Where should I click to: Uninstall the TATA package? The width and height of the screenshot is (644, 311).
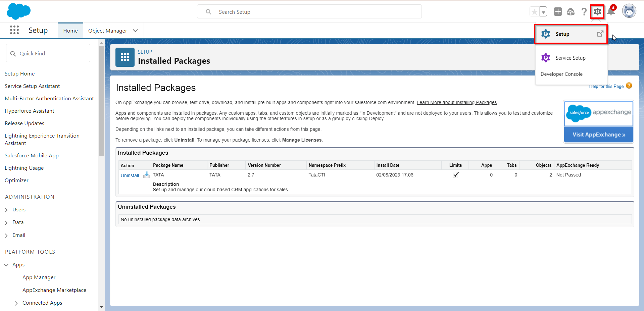pyautogui.click(x=130, y=175)
